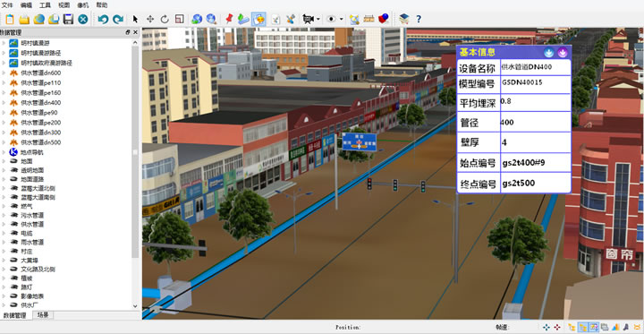Viewport: 644px width, 334px height.
Task: Click the red pushpin marker tool
Action: (x=229, y=19)
